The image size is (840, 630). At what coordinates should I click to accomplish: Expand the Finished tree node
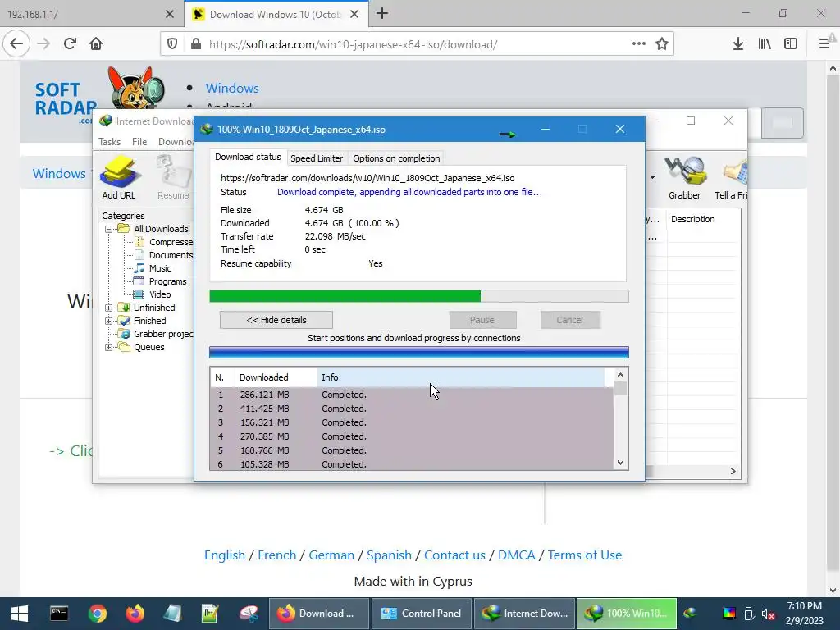coord(109,321)
